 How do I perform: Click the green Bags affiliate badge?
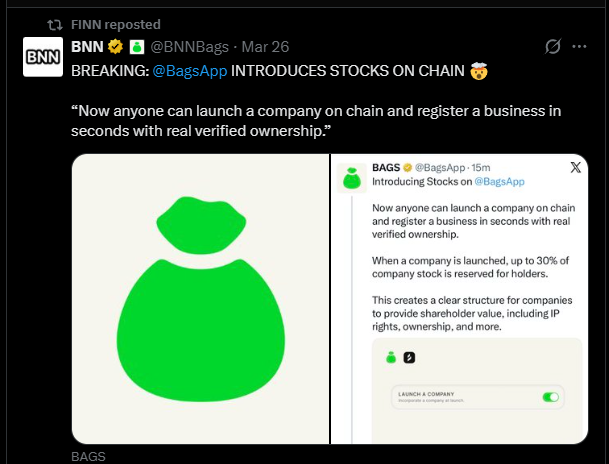tap(138, 47)
